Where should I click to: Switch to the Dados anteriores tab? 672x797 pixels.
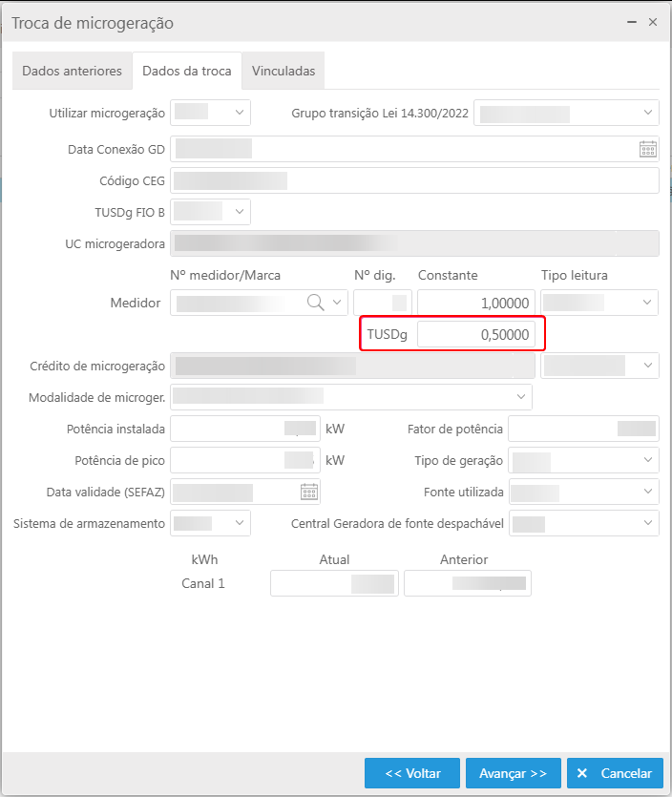click(x=72, y=71)
